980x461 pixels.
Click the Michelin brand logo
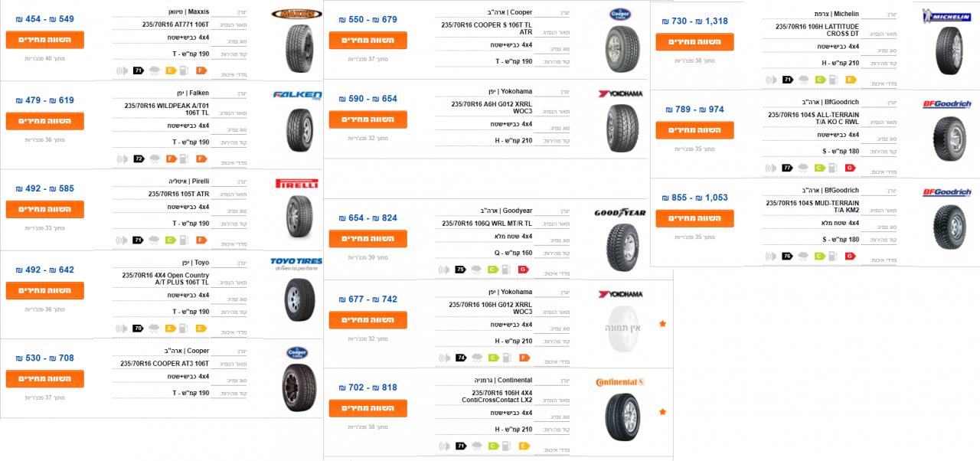tap(946, 15)
